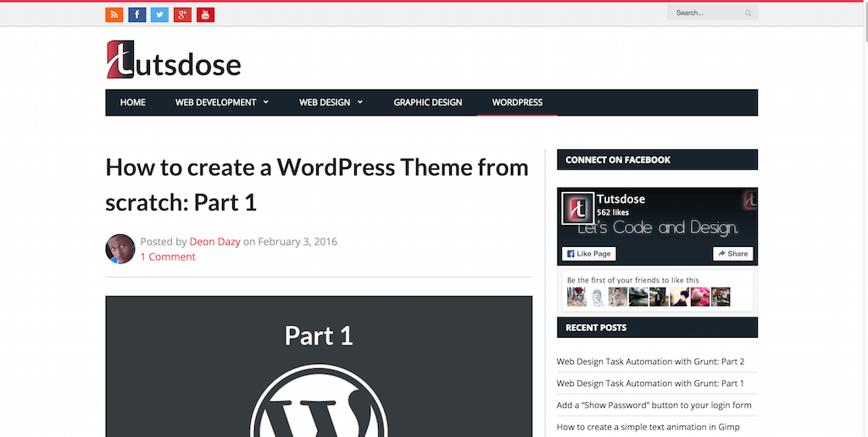Click the first friend thumbnail in Facebook widget

point(576,296)
